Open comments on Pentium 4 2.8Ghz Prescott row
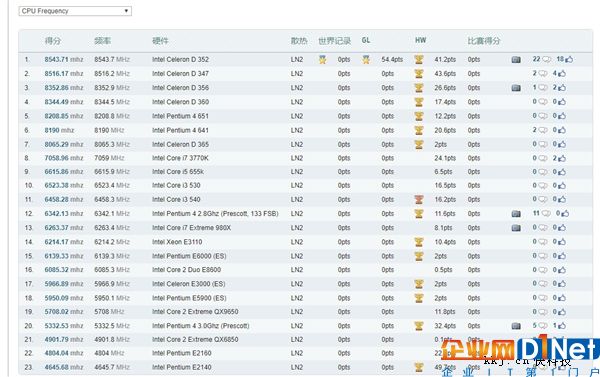Viewport: 600px width, 377px height. (546, 214)
